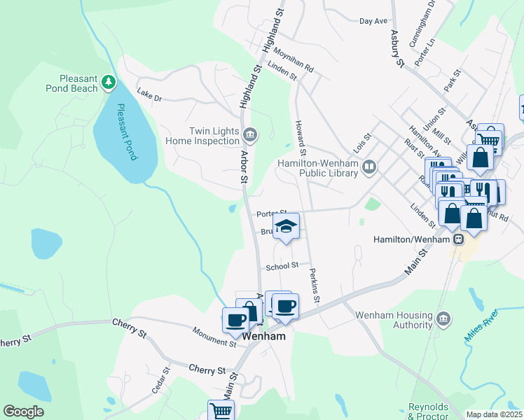Image resolution: width=524 pixels, height=420 pixels.
Task: Click the shopping bag marker beside Linden St
Action: (x=451, y=216)
